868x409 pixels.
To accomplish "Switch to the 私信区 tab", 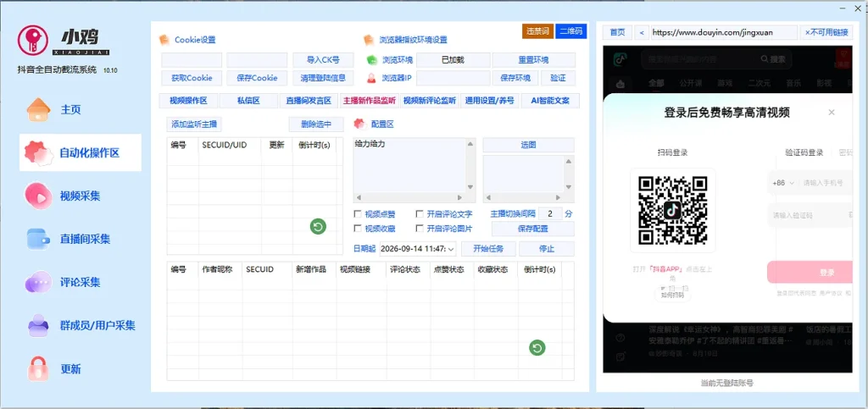I will [249, 101].
